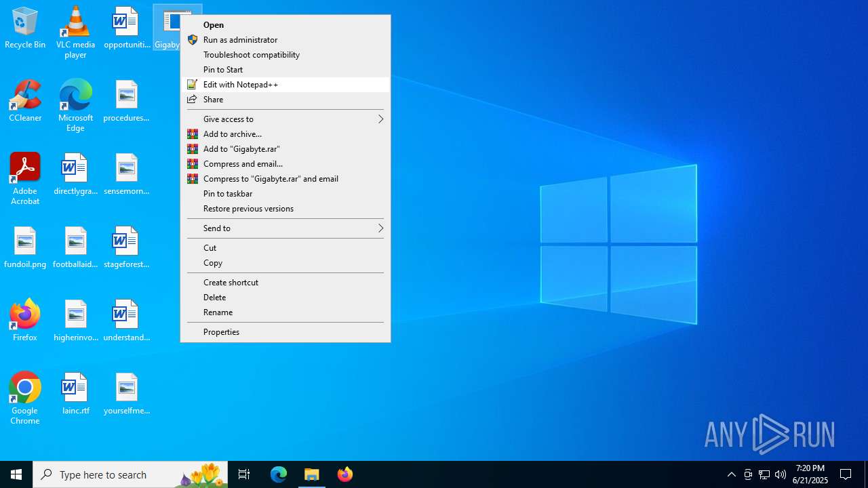Select the sensemorn... file icon
Image resolution: width=868 pixels, height=488 pixels.
126,175
